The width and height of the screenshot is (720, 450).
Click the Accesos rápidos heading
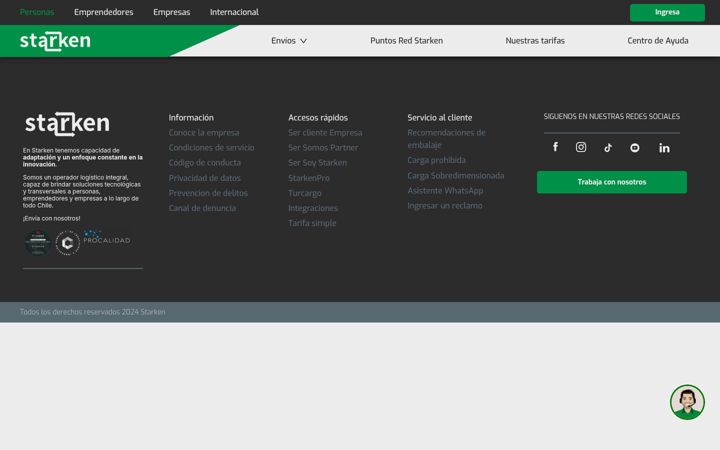[318, 118]
